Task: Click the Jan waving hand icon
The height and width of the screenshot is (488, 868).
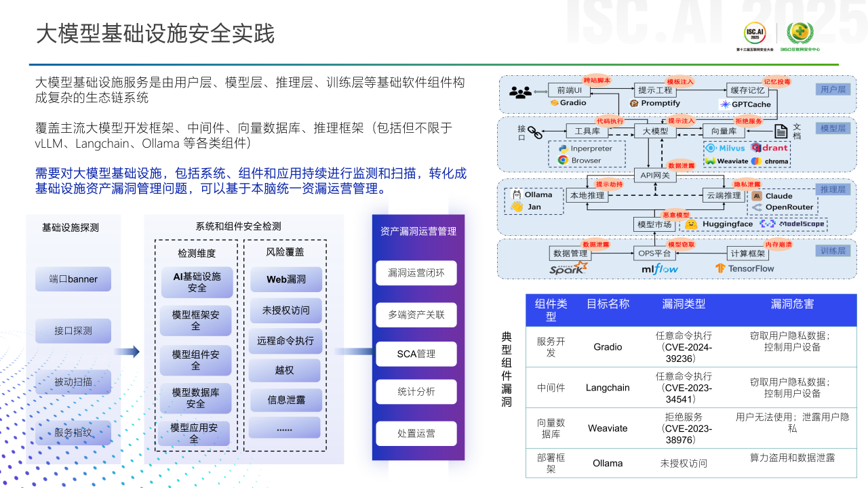Action: coord(517,207)
